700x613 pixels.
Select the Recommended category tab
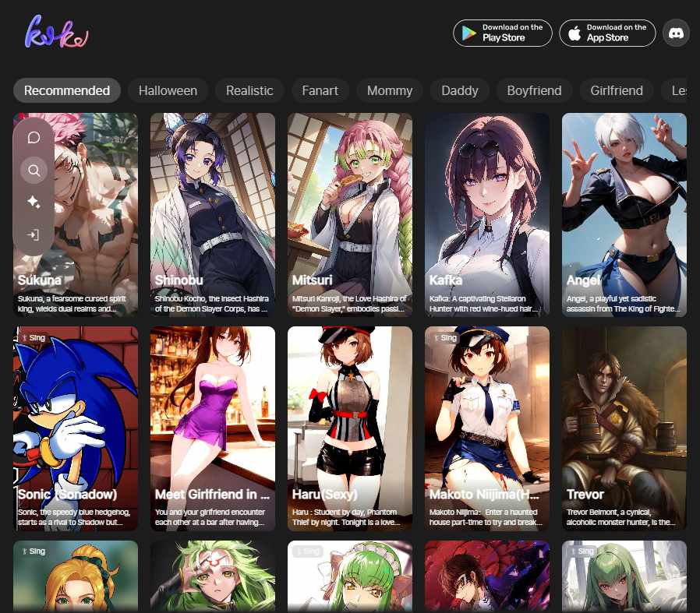(x=67, y=90)
